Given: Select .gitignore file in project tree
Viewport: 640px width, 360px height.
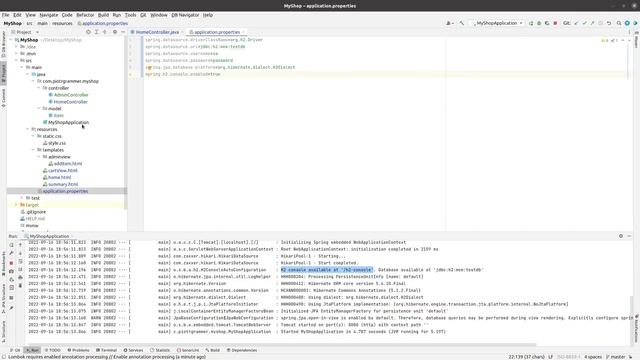Looking at the screenshot, I should pos(36,212).
